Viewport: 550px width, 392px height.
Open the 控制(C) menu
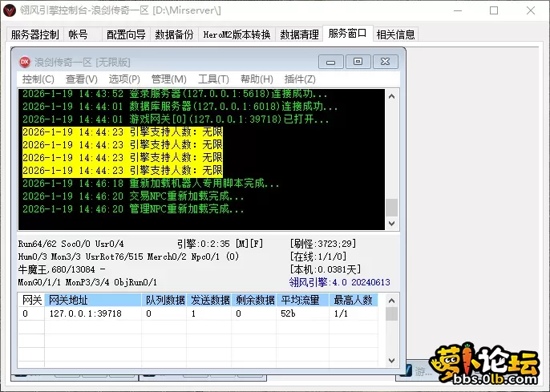click(38, 79)
